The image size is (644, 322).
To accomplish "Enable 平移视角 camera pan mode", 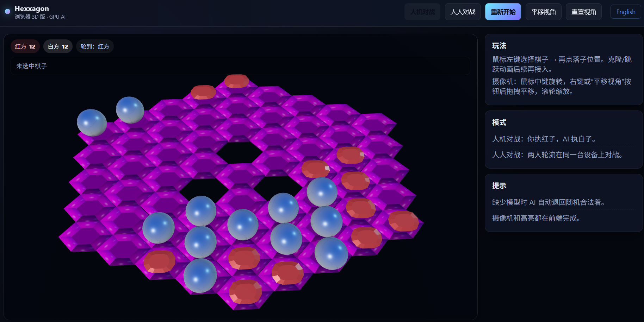I will (x=543, y=12).
